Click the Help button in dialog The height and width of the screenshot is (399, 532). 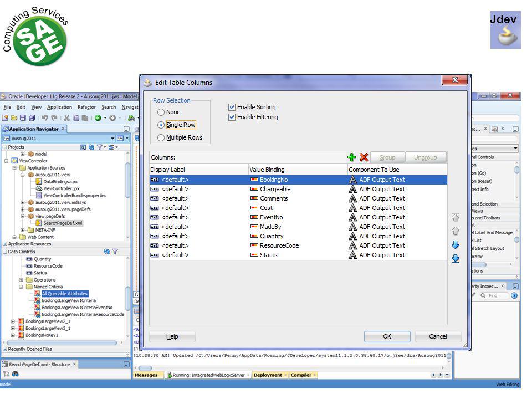tap(172, 336)
